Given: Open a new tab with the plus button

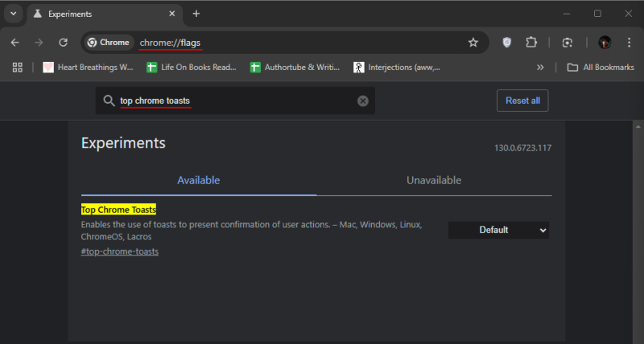Looking at the screenshot, I should tap(196, 14).
